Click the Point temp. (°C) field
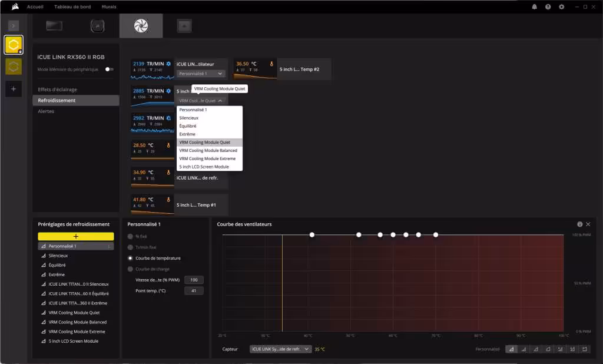Screen dimensions: 603x364 coord(194,291)
